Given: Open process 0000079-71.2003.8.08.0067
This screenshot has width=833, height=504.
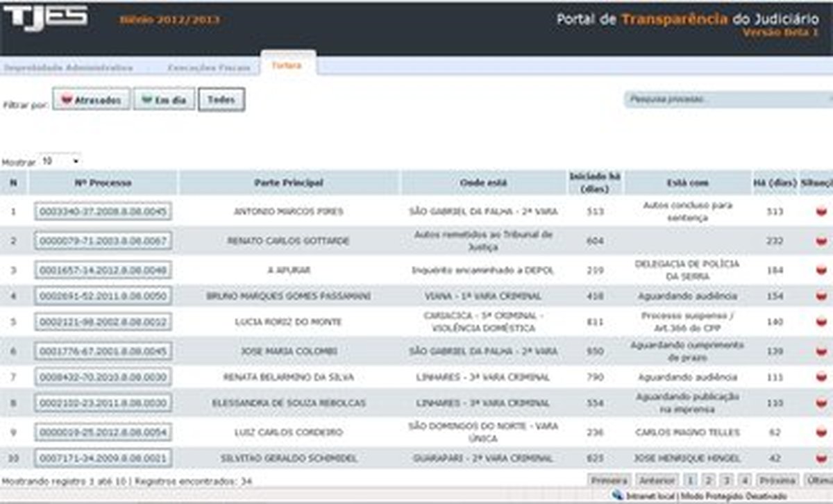Looking at the screenshot, I should pos(103,241).
